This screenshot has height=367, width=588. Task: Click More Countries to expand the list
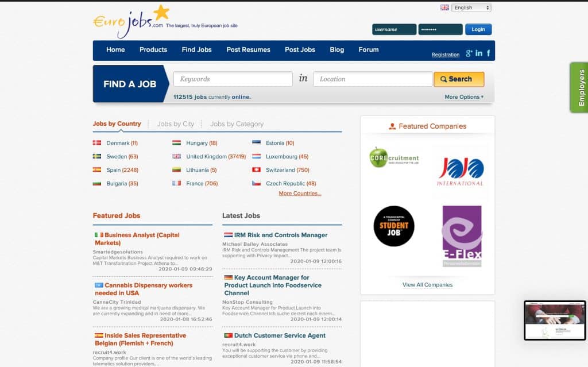coord(300,194)
